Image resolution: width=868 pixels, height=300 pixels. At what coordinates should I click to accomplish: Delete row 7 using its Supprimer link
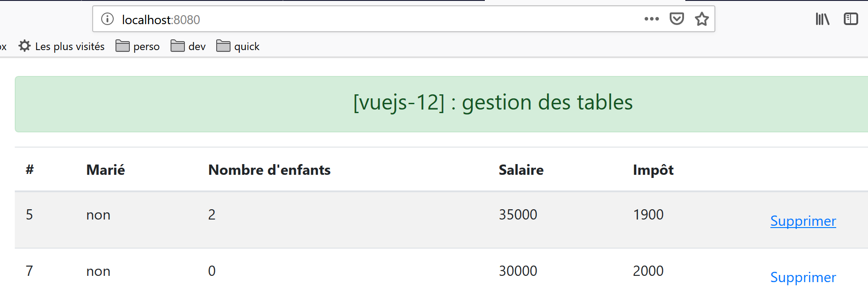click(803, 277)
